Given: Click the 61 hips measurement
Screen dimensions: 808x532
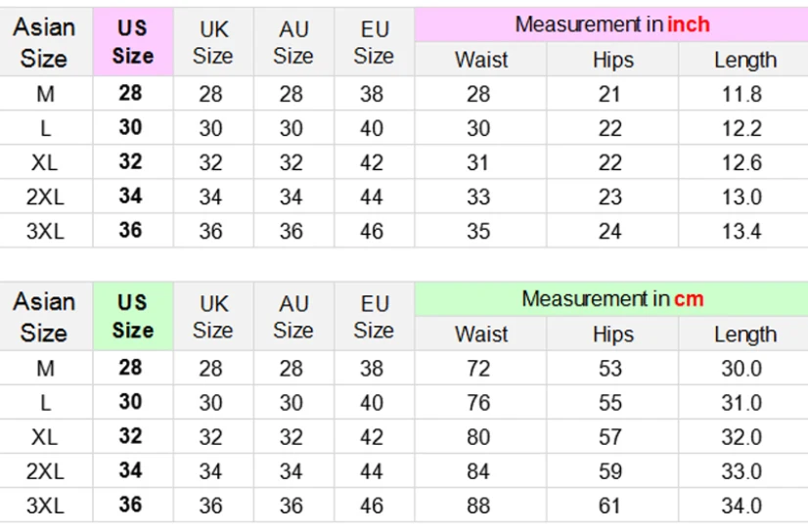Looking at the screenshot, I should tap(610, 506).
